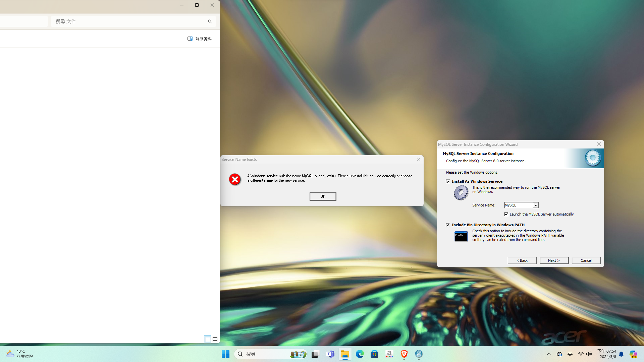Switch input language indicator in tray
Screen dimensions: 644x362
point(570,354)
